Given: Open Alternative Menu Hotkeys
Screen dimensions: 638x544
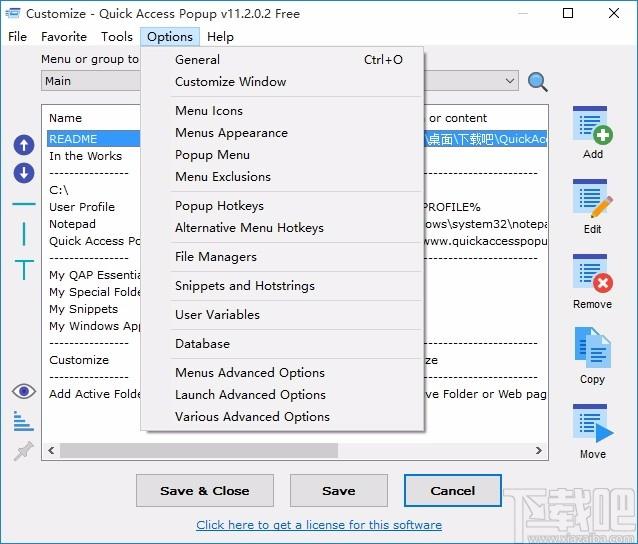Looking at the screenshot, I should [282, 228].
